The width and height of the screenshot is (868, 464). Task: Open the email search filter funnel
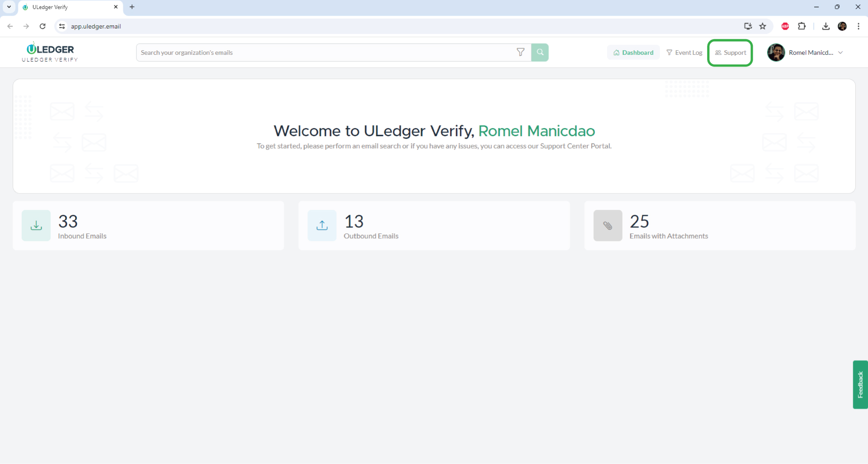[x=521, y=52]
